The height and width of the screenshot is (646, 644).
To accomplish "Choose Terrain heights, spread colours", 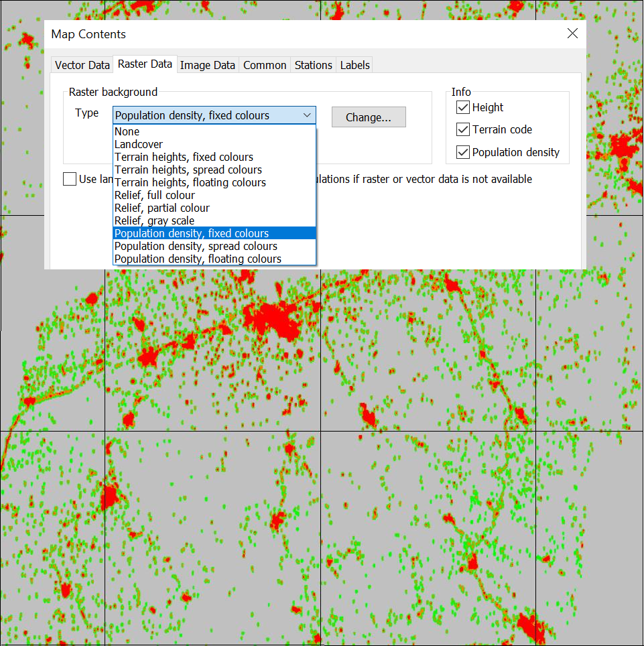I will [x=188, y=170].
